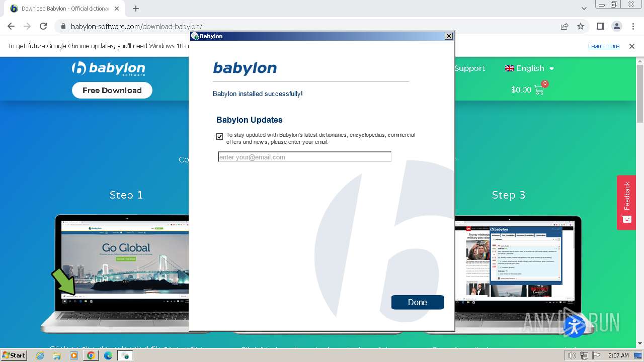
Task: Click the network tray icon
Action: coord(584,355)
